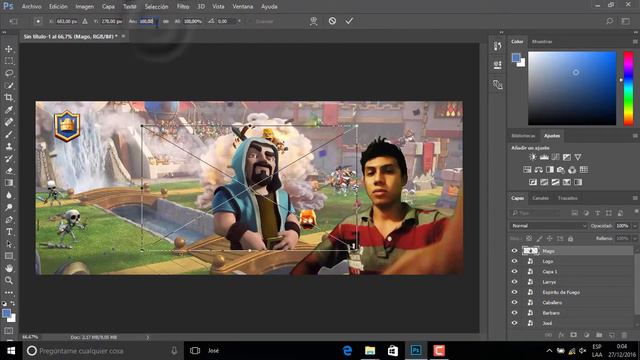Select the Espíritu de Fuego layer name
640x360 pixels.
(x=561, y=292)
